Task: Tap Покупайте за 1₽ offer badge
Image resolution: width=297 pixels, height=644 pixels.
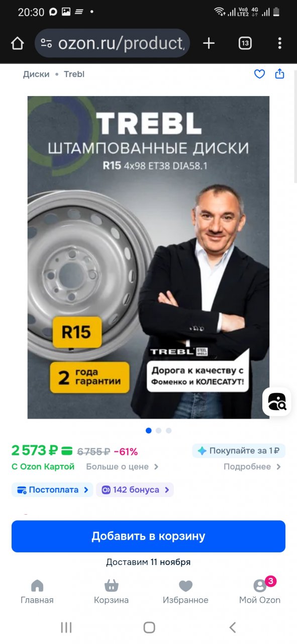Action: (239, 451)
